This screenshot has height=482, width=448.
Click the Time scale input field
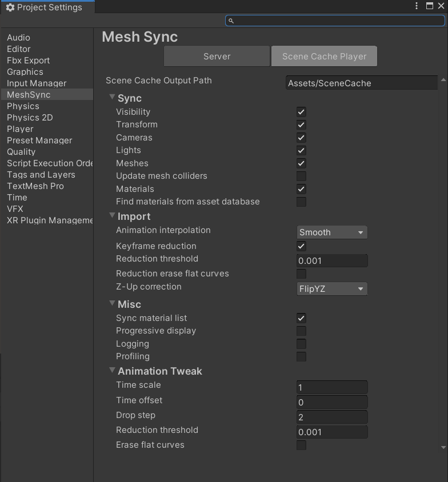point(332,387)
